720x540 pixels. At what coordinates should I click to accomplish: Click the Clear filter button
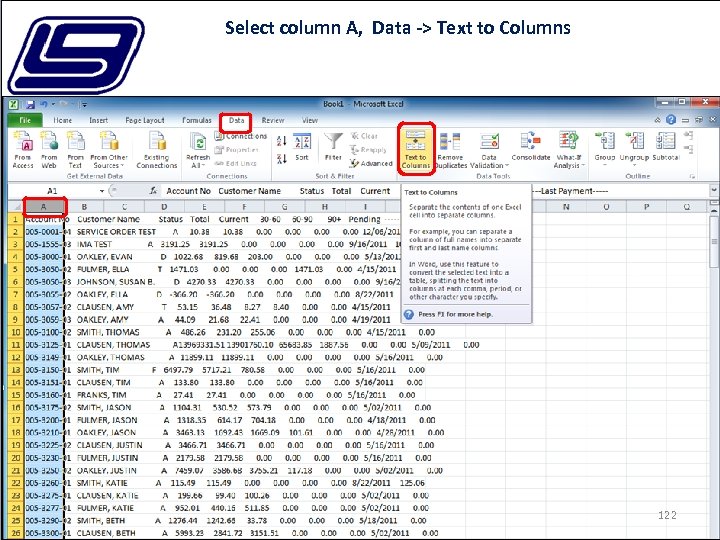[x=364, y=136]
